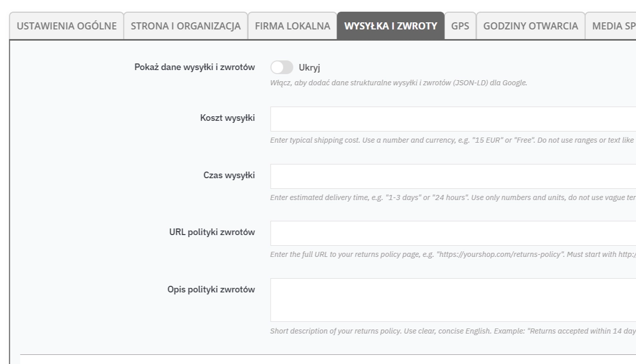Image resolution: width=636 pixels, height=364 pixels.
Task: Click the URL polityki zwrotów label
Action: tap(212, 233)
